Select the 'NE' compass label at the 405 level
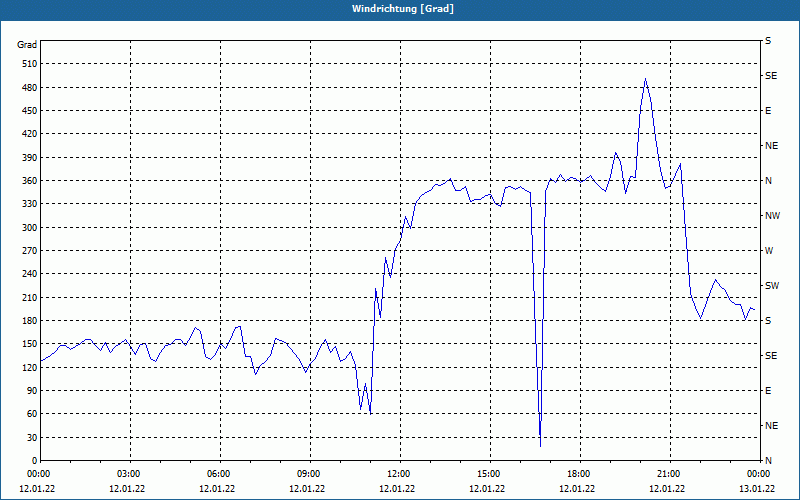This screenshot has height=500, width=800. (x=772, y=146)
